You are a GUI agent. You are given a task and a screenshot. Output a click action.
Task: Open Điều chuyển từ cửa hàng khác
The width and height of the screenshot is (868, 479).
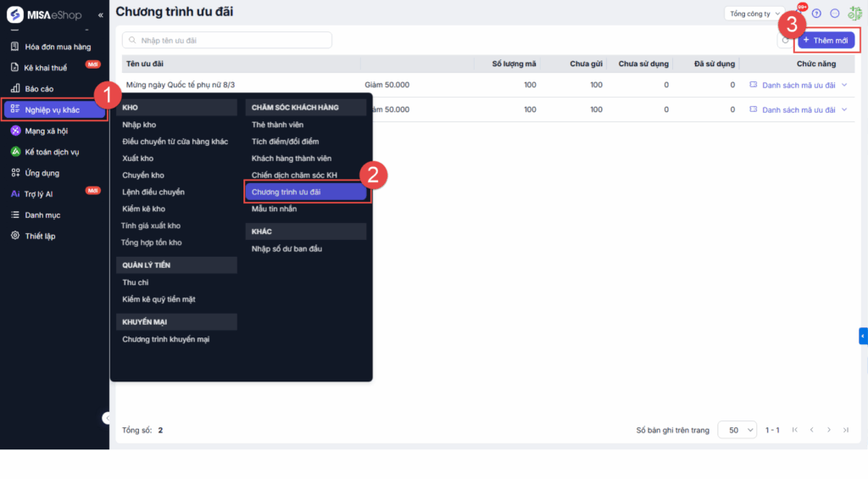pos(175,142)
